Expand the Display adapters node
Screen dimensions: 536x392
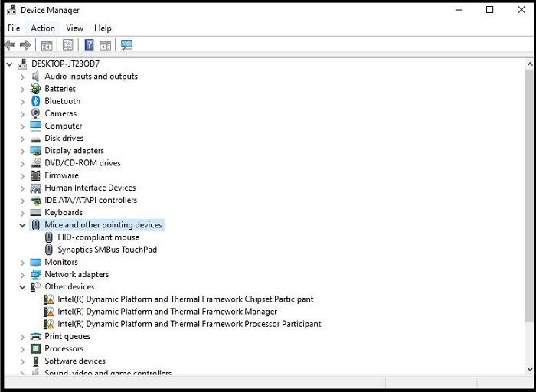22,151
